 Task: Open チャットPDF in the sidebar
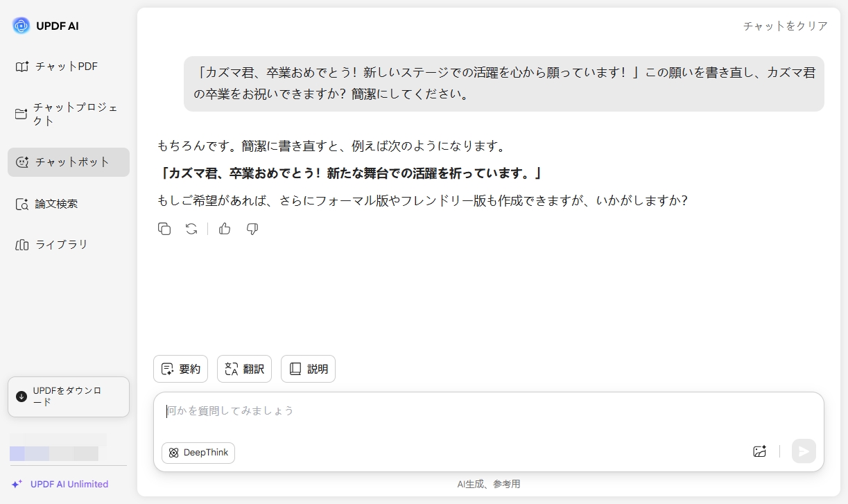[x=68, y=67]
